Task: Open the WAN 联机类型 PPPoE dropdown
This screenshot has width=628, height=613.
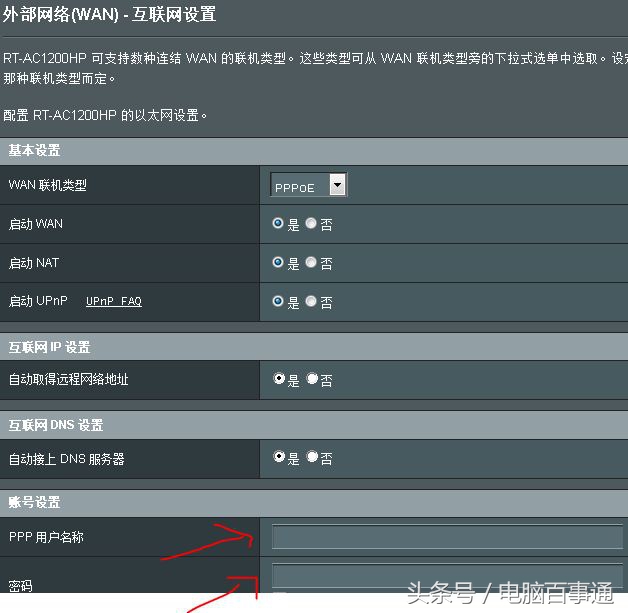Action: tap(308, 185)
